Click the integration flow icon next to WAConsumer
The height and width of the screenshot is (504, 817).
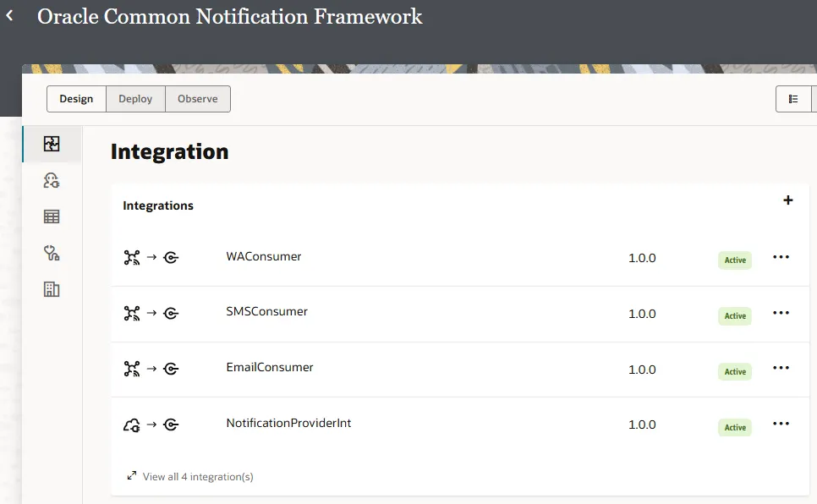click(131, 259)
